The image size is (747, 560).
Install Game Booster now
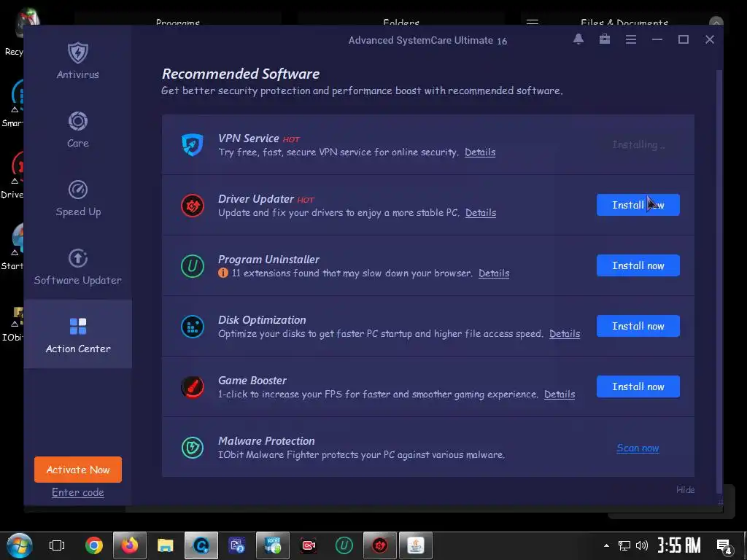point(638,386)
